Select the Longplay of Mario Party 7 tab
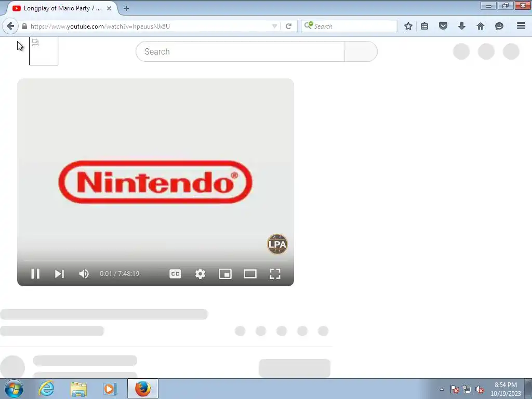 point(62,8)
